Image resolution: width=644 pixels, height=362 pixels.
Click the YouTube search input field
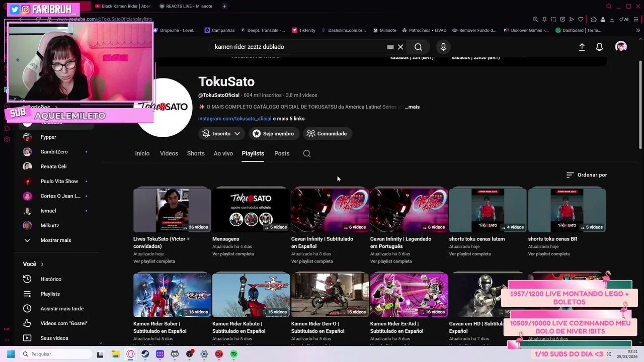(299, 47)
